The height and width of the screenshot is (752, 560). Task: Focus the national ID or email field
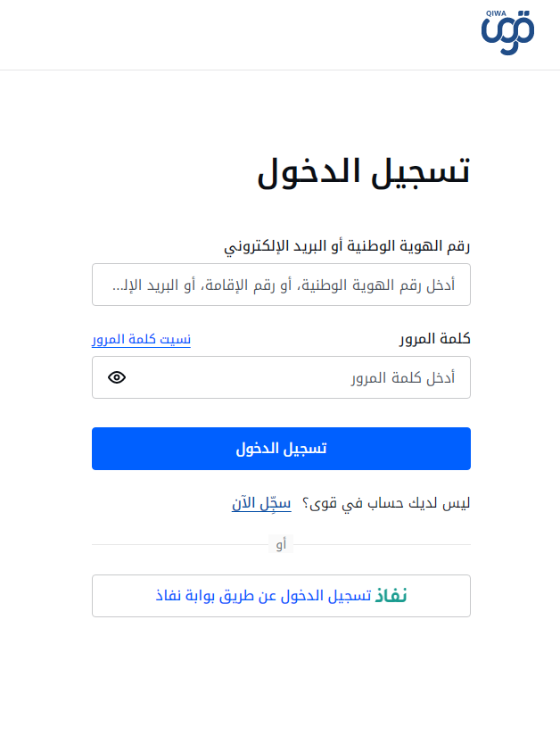click(x=281, y=285)
